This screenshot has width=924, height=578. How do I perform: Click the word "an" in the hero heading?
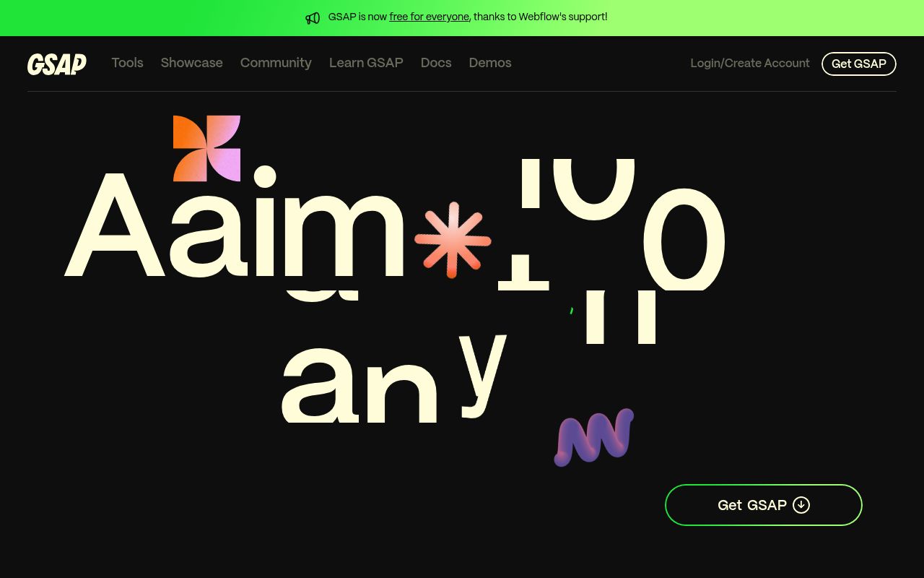coord(359,387)
